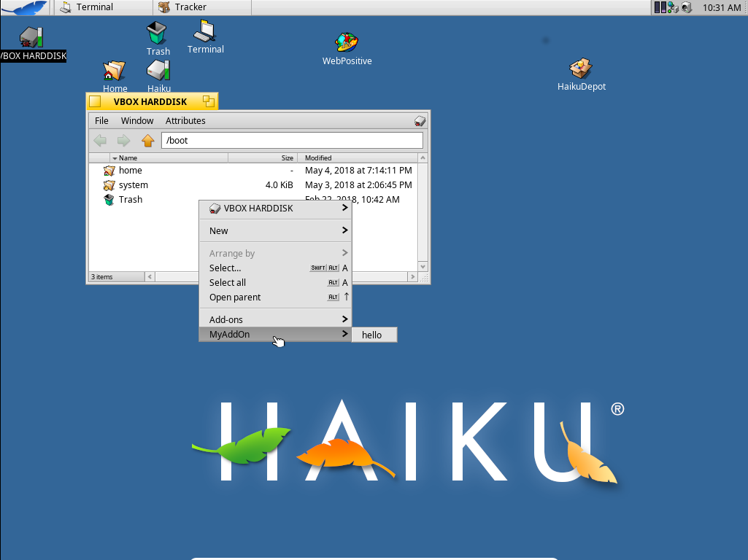748x560 pixels.
Task: Select the system folder in the file list
Action: pyautogui.click(x=126, y=185)
